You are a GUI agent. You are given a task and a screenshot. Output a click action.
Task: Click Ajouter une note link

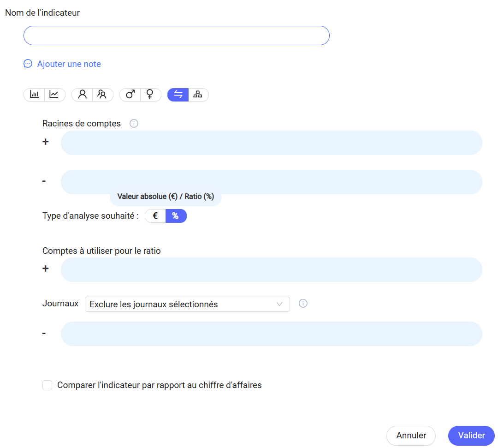click(x=69, y=64)
